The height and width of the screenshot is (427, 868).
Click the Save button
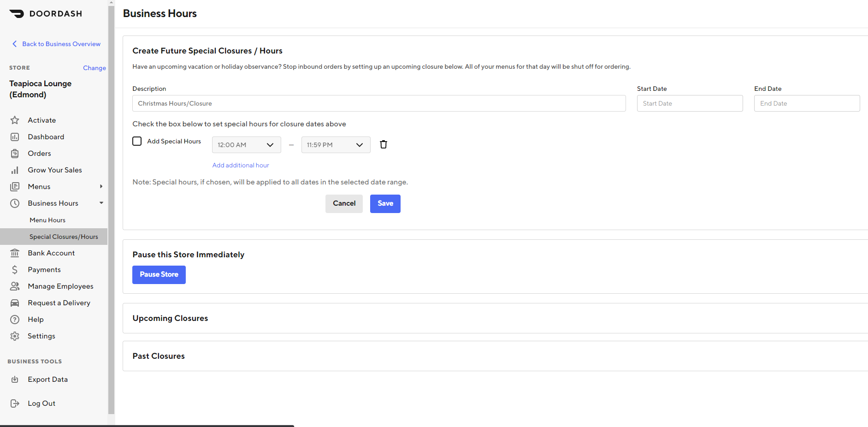385,203
